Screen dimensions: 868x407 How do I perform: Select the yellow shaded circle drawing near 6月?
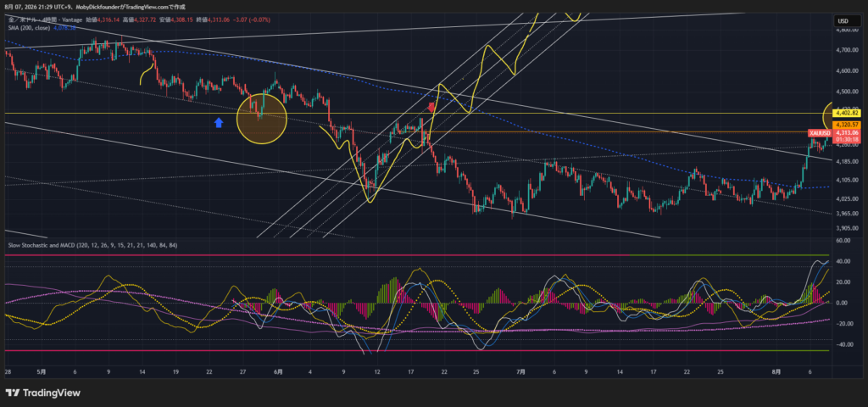(262, 119)
